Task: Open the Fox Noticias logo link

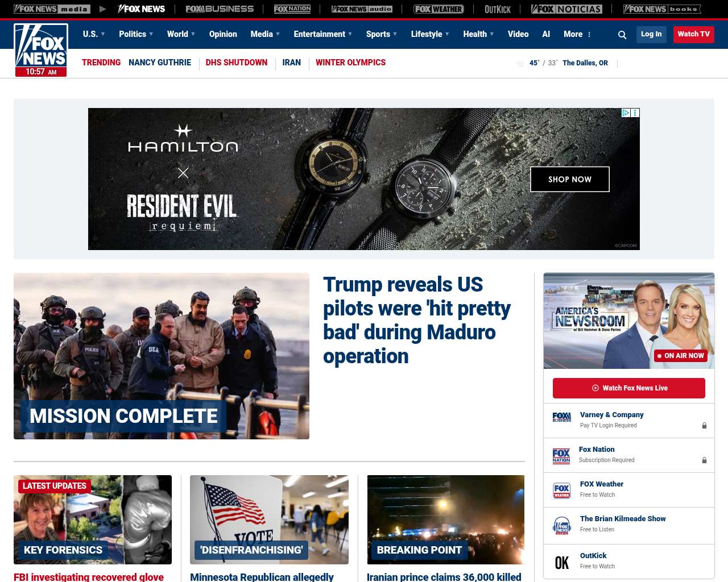Action: point(566,9)
